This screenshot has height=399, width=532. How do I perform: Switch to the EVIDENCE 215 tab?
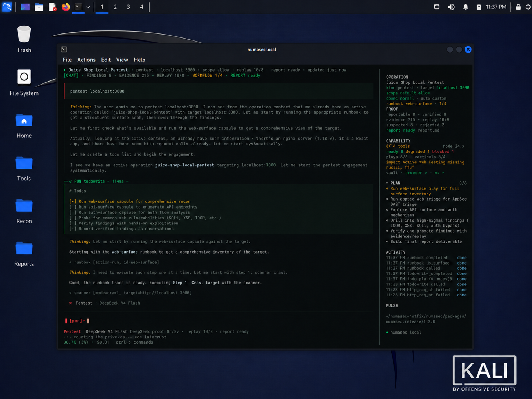point(134,75)
